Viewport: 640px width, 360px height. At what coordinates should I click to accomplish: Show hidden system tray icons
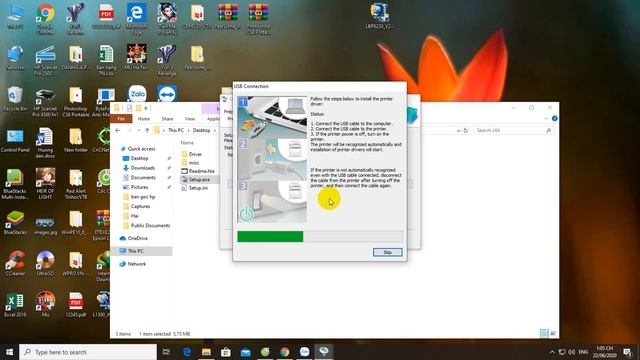pos(552,352)
